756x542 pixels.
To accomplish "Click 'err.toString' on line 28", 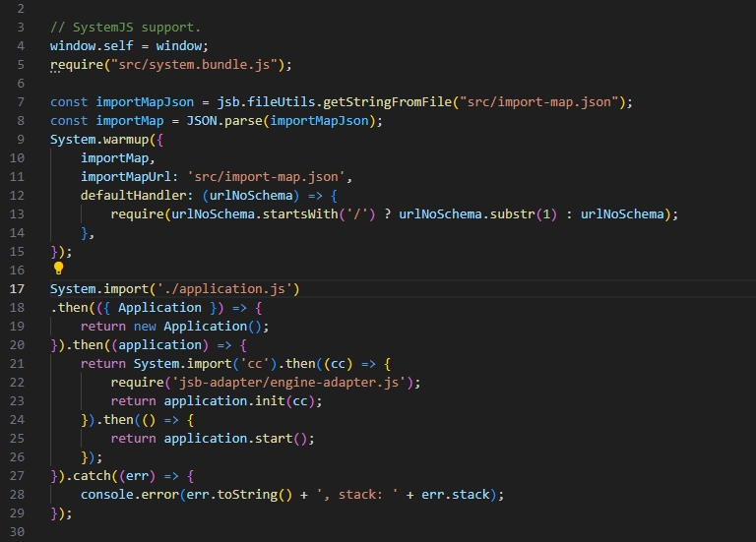I will (x=232, y=495).
